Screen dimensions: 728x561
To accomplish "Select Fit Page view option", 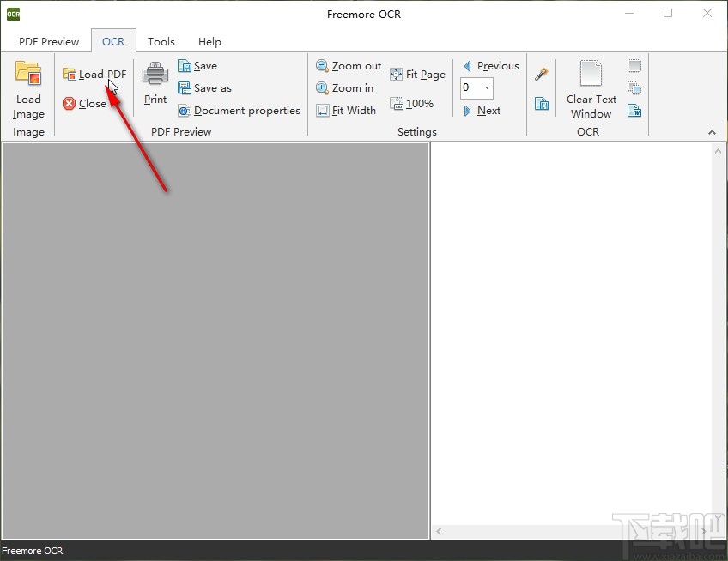I will [417, 75].
